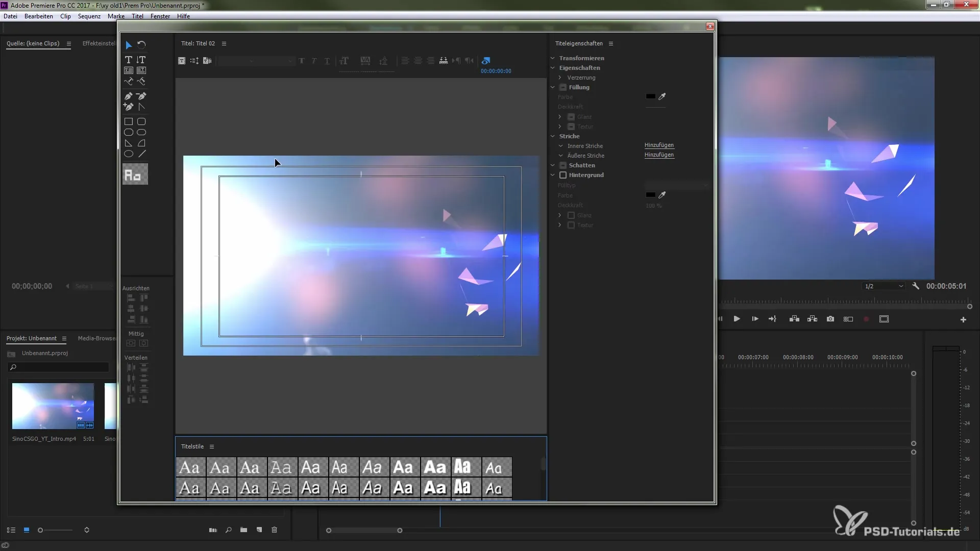980x551 pixels.
Task: Click Hintergrund black color swatch
Action: click(650, 195)
